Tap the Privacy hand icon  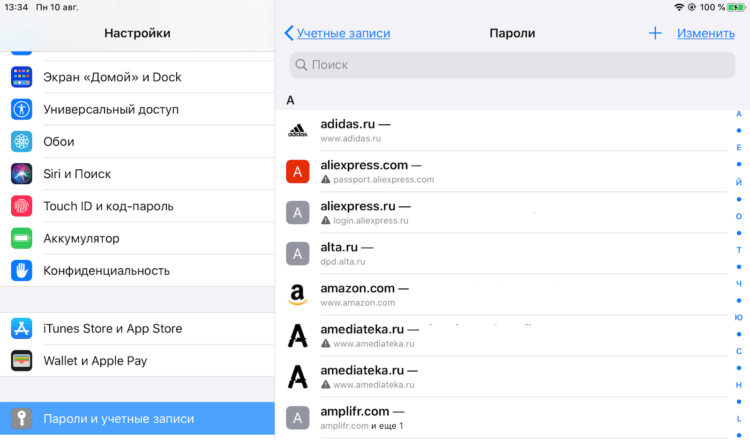tap(22, 271)
